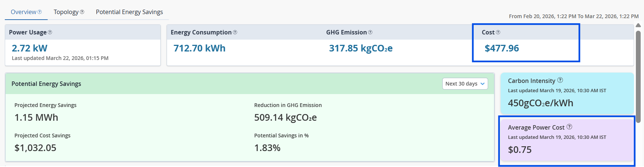Click chevron arrow in period dropdown
644x167 pixels.
(483, 84)
